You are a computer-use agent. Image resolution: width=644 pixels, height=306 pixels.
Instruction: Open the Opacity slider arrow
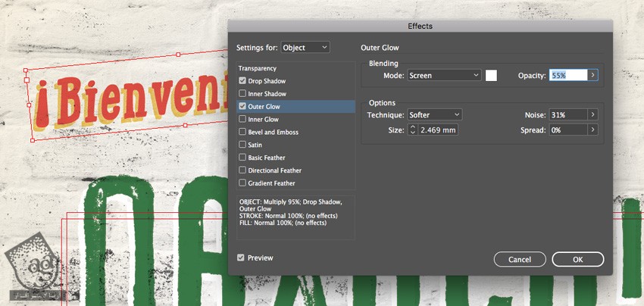coord(593,75)
